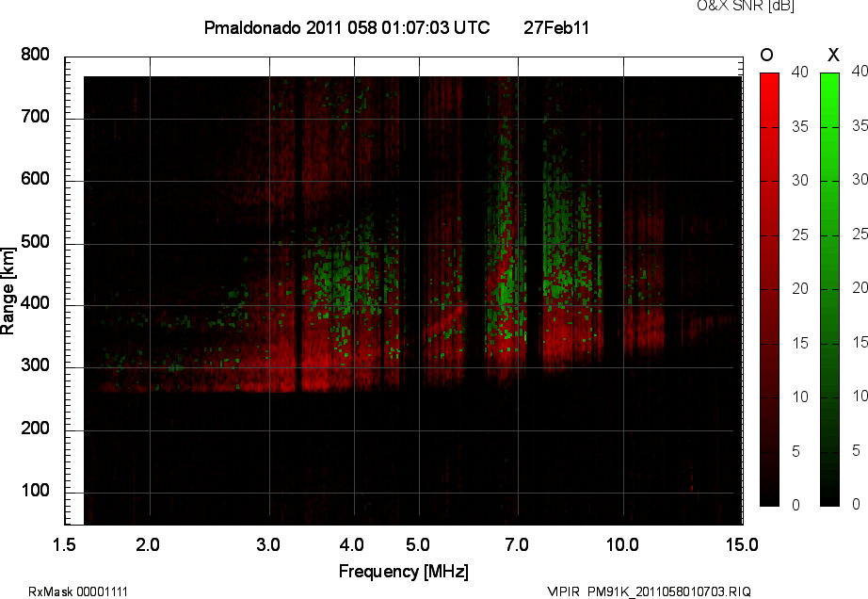Click the O colorbar's "40" dB label
This screenshot has width=868, height=599.
(800, 72)
